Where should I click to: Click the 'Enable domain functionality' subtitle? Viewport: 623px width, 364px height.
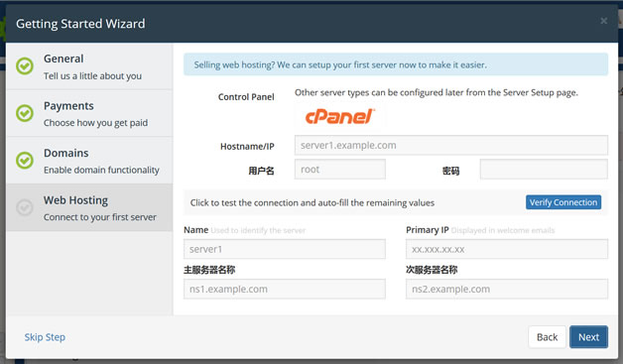coord(101,170)
